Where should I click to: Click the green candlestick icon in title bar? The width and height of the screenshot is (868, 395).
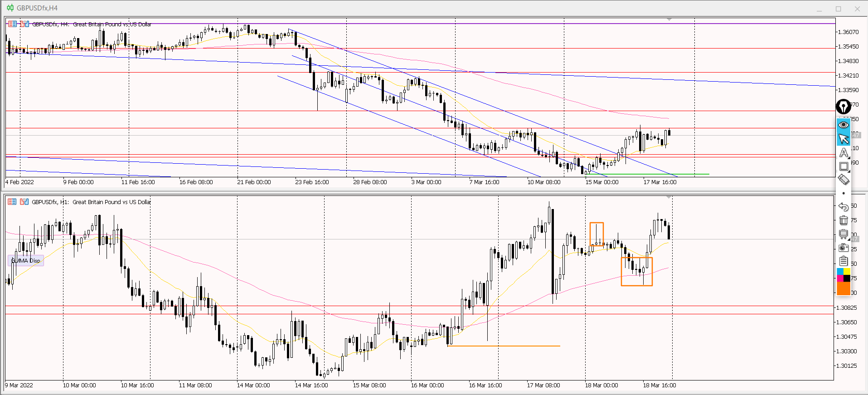[x=10, y=8]
